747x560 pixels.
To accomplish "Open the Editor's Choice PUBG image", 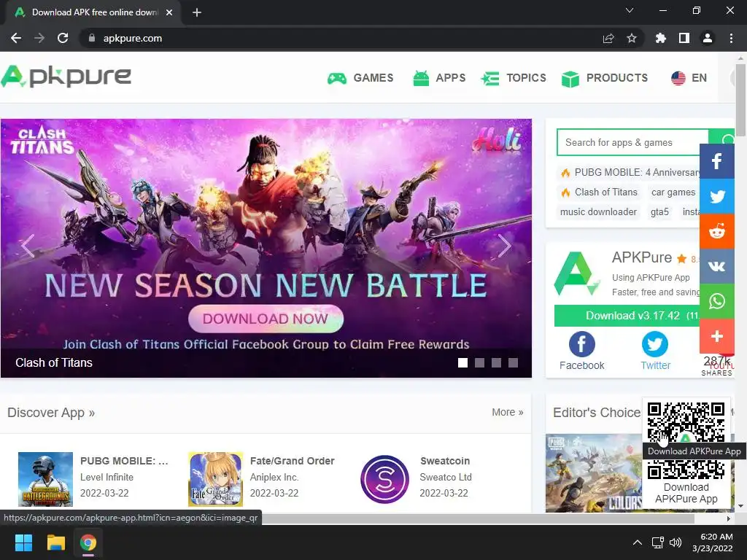I will click(x=594, y=472).
